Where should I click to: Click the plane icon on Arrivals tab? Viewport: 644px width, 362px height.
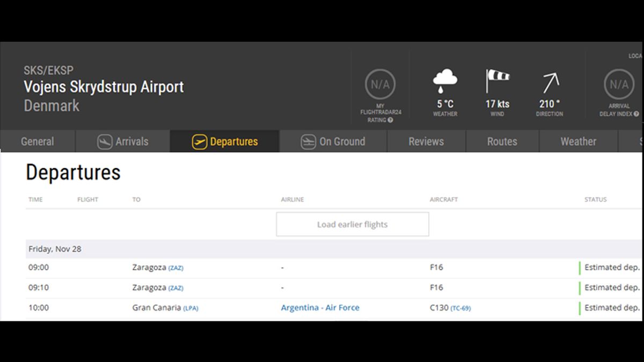105,142
